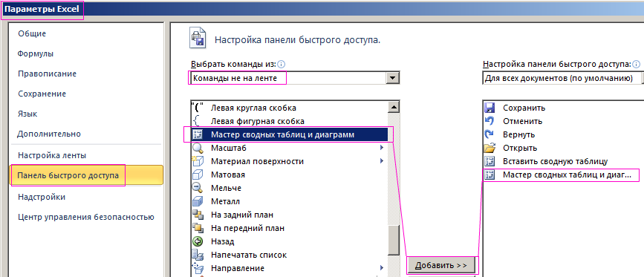This screenshot has width=644, height=277.
Task: Expand the Масштаб submenu arrow
Action: [x=382, y=148]
